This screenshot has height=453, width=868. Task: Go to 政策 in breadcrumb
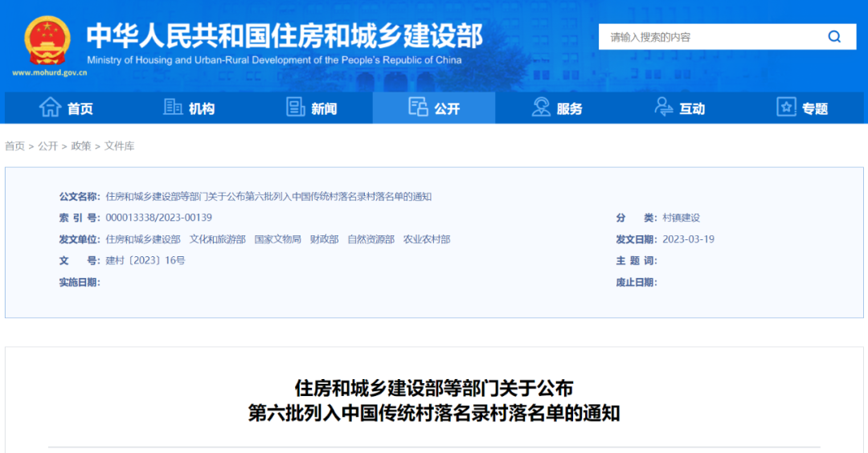coord(81,146)
